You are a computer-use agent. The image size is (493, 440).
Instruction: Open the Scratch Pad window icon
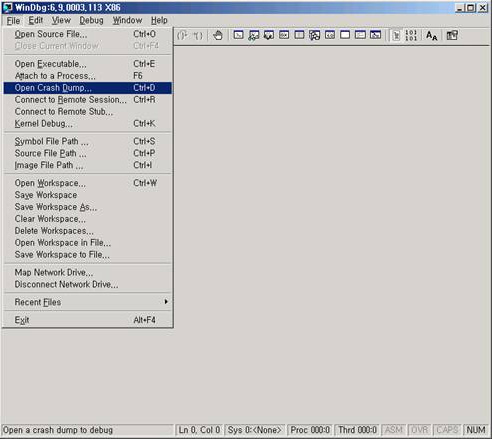pyautogui.click(x=345, y=35)
